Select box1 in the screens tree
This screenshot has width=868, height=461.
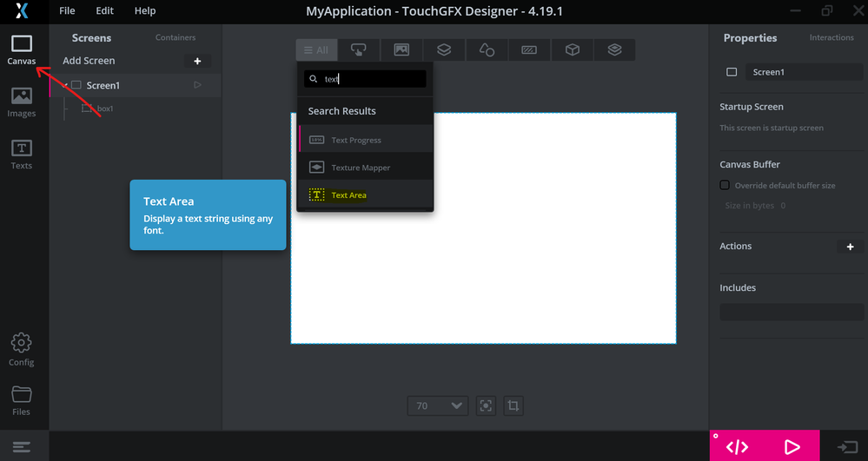(x=105, y=109)
